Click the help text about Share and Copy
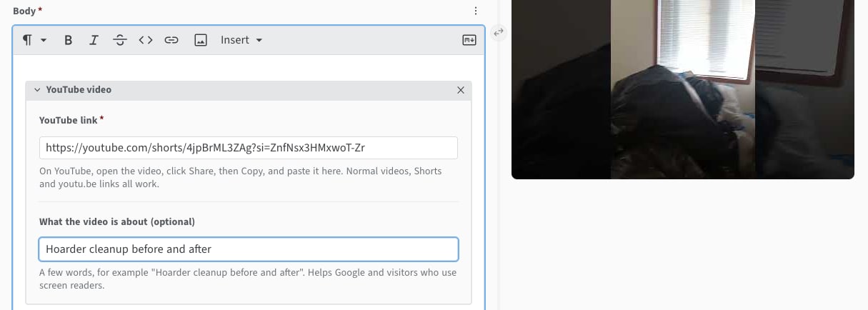The image size is (868, 310). 241,177
